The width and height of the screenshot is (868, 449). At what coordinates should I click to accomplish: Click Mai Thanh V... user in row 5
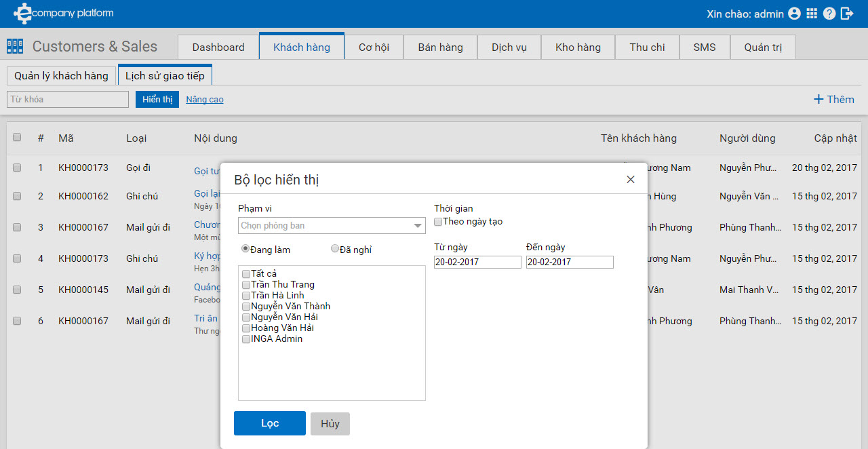(x=749, y=290)
